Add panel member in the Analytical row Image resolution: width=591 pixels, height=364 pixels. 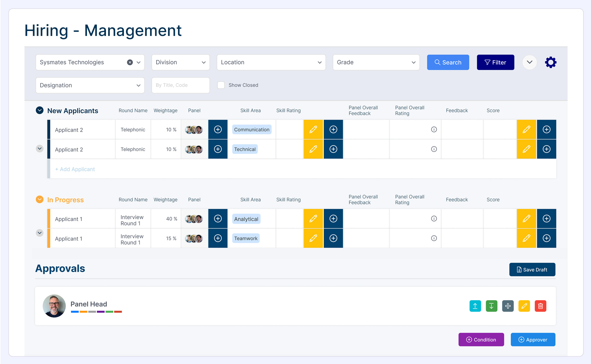pyautogui.click(x=218, y=219)
